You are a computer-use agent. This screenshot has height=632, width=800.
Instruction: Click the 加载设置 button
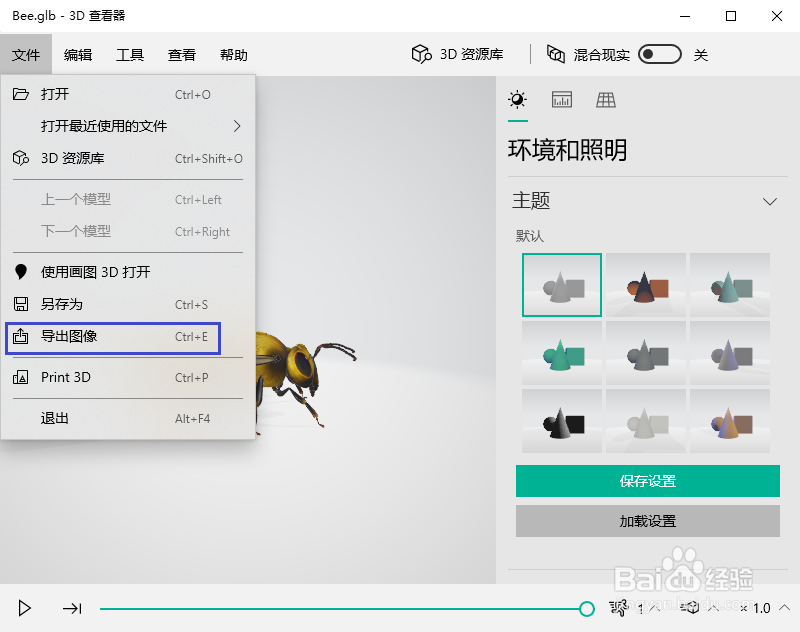coord(647,521)
